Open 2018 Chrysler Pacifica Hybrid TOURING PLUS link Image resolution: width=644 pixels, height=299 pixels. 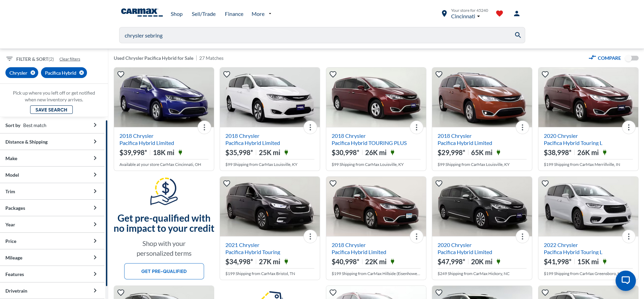pyautogui.click(x=369, y=140)
